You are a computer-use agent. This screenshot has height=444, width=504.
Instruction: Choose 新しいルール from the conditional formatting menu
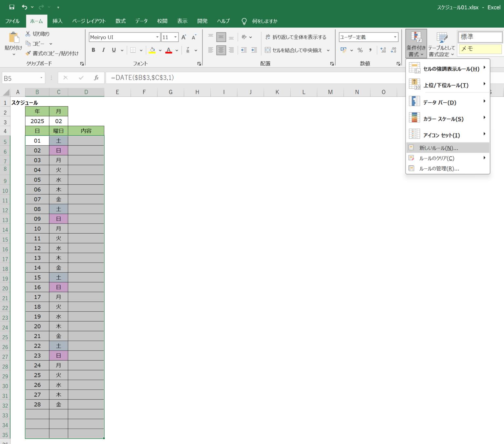(x=439, y=148)
